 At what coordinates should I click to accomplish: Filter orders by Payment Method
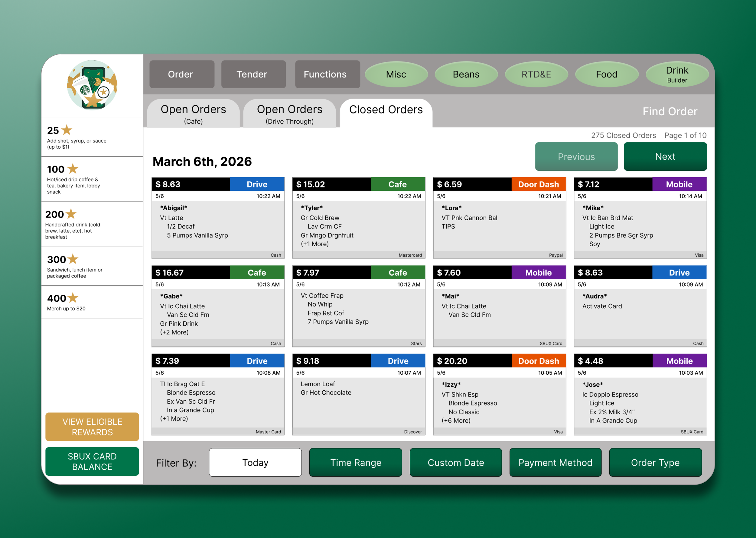tap(556, 462)
